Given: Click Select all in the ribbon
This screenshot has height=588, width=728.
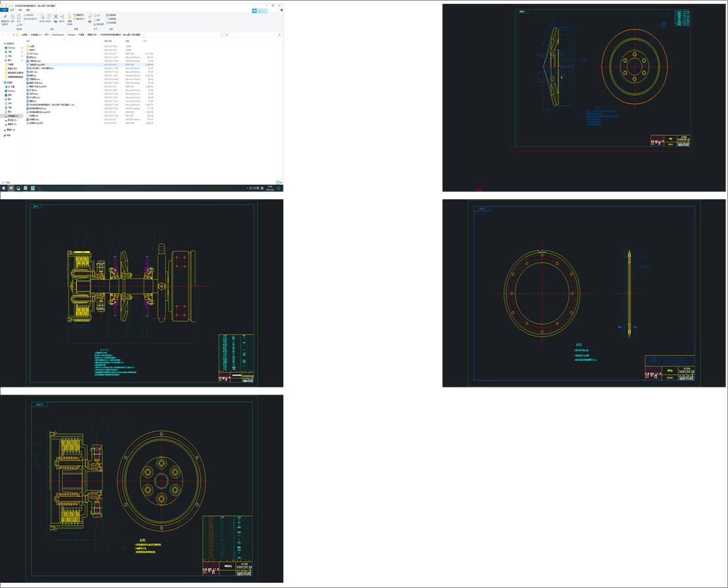Looking at the screenshot, I should pos(111,14).
